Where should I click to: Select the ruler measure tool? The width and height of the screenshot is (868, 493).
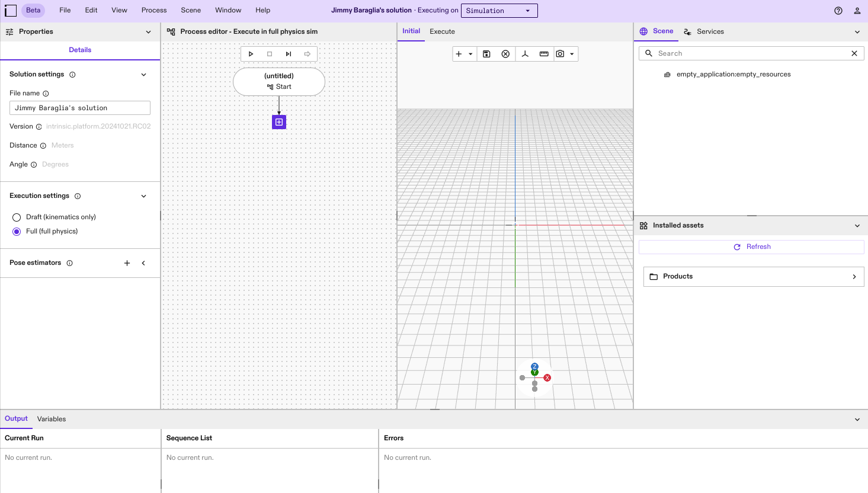544,54
